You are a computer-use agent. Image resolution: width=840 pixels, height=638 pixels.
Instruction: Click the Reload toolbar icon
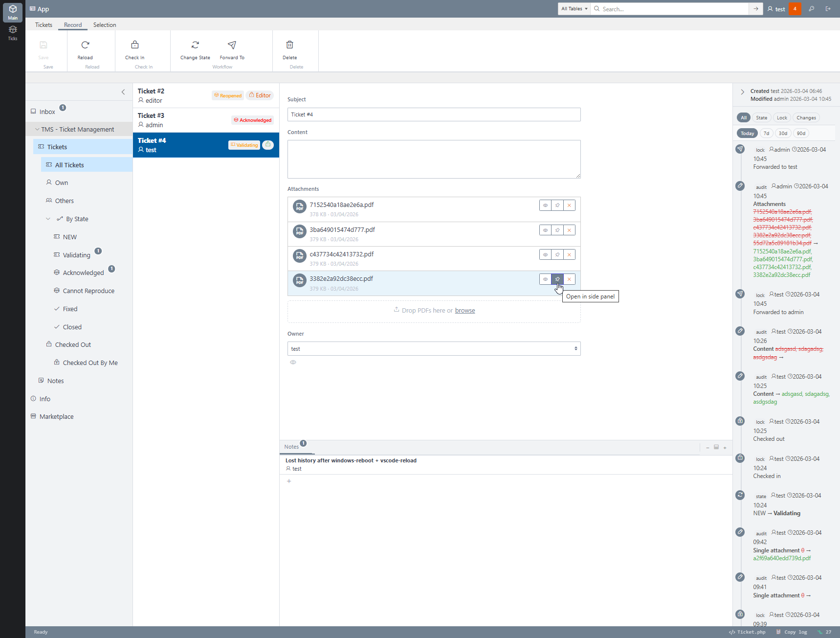[85, 45]
